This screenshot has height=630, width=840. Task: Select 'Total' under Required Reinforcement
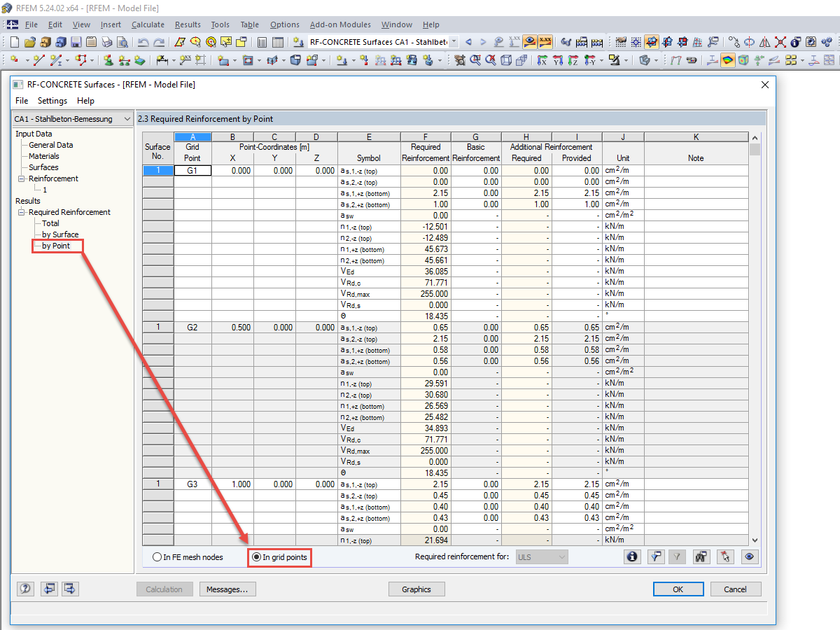coord(50,223)
